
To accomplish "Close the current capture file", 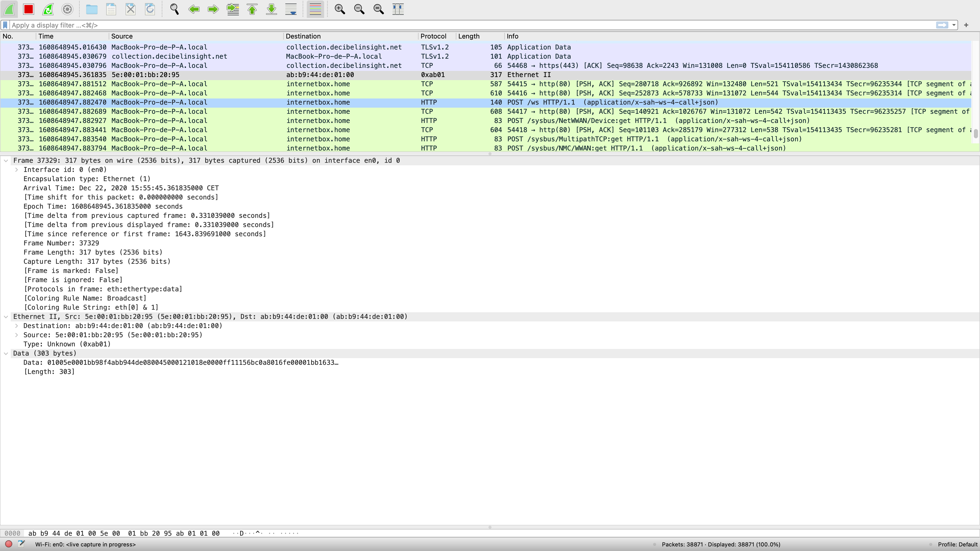I will pos(130,9).
